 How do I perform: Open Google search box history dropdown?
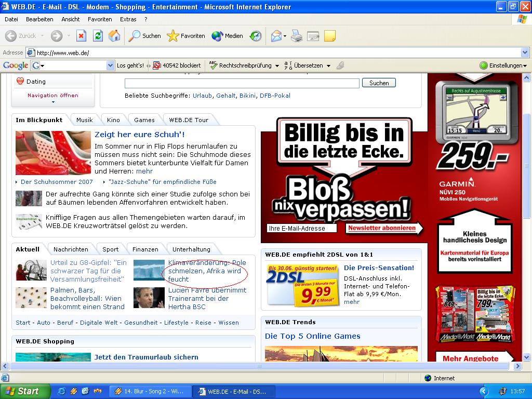click(110, 65)
